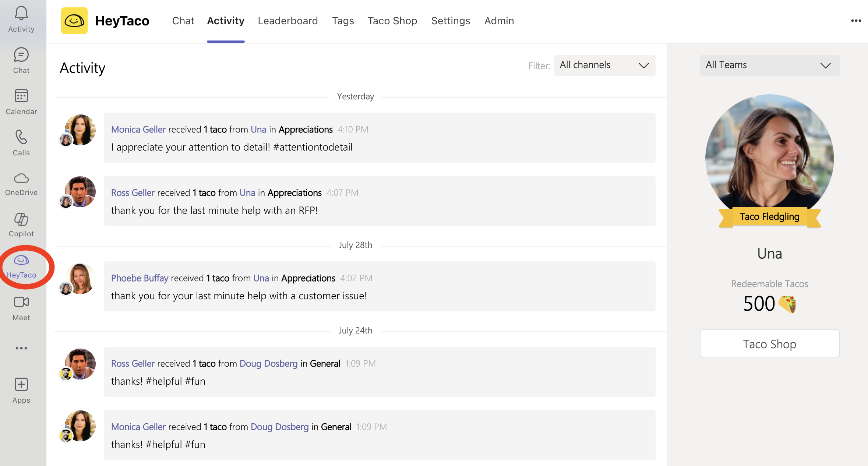Open Una link in the 4:10 PM post
Viewport: 868px width, 466px height.
pyautogui.click(x=258, y=130)
